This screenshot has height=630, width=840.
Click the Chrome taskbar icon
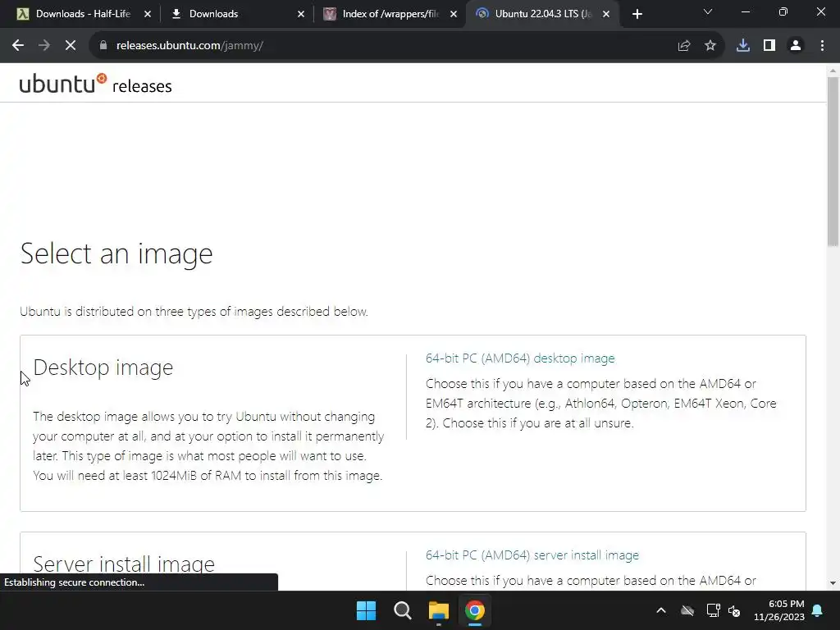point(475,610)
